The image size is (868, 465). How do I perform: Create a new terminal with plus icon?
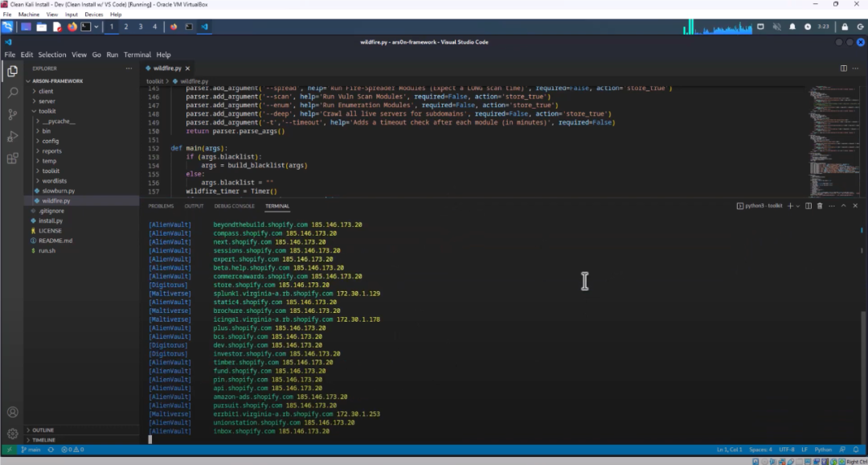[x=790, y=206]
